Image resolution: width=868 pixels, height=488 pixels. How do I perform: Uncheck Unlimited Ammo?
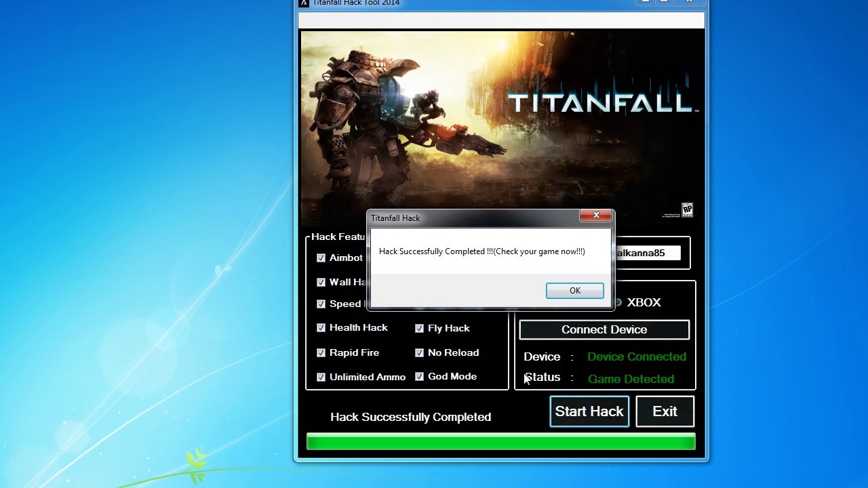click(321, 377)
